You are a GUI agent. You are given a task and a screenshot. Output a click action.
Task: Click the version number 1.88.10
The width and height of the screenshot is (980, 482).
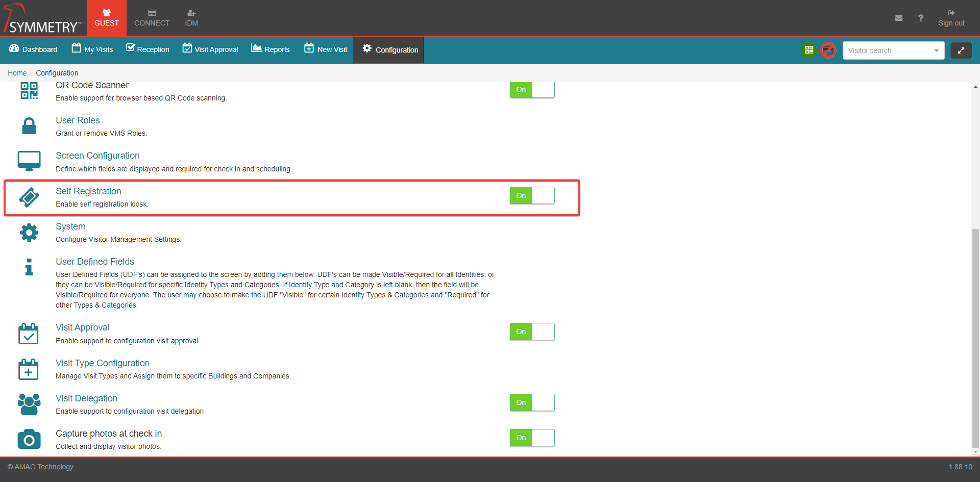961,467
